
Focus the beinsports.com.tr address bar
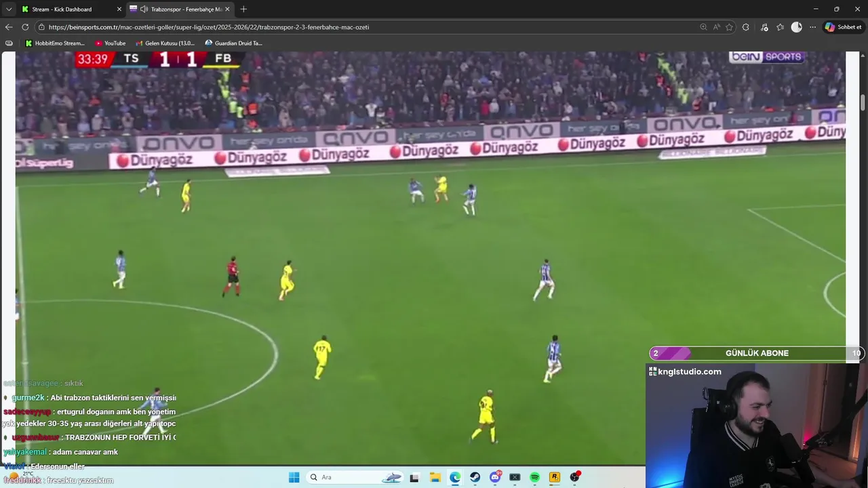tap(209, 27)
